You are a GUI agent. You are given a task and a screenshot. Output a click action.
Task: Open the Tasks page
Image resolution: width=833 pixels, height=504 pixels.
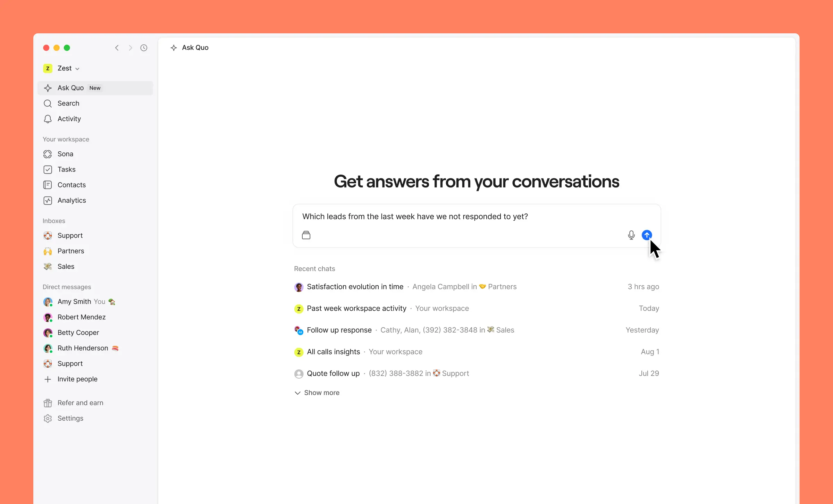coord(95,169)
